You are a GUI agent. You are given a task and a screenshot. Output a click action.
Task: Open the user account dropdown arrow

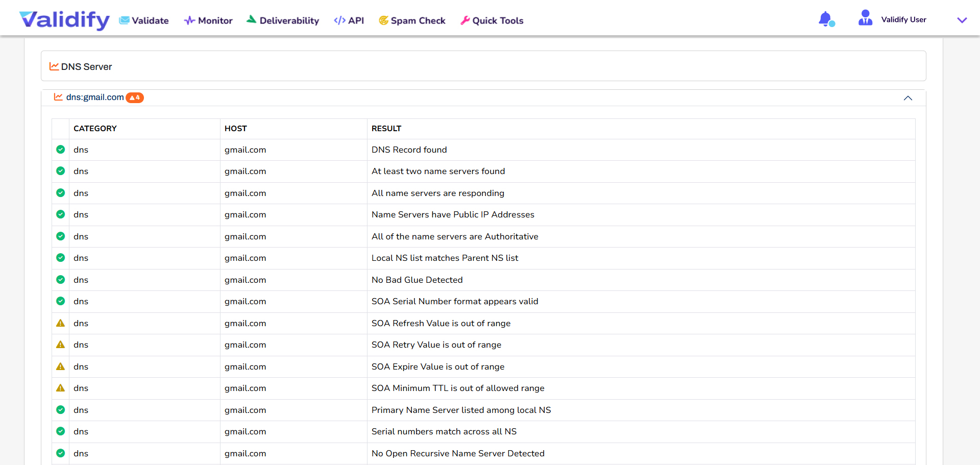point(962,20)
